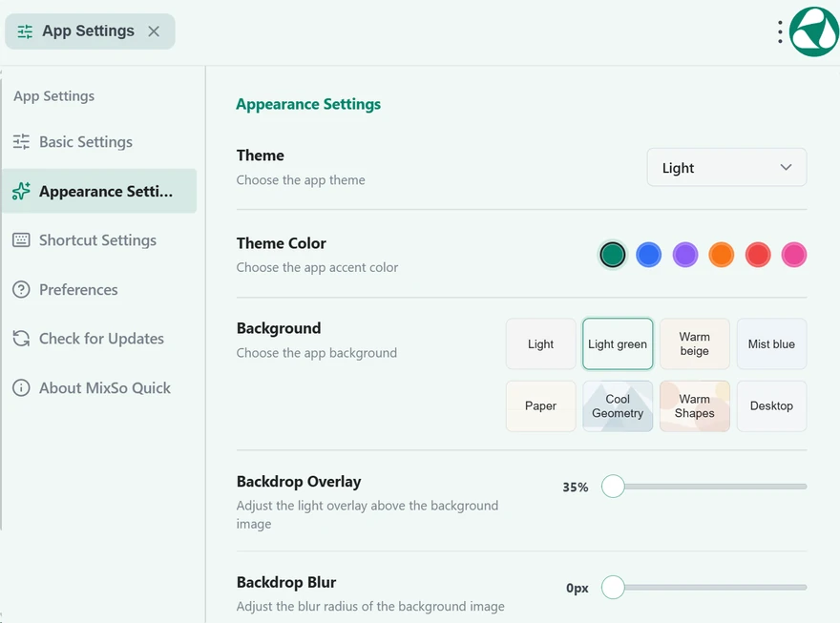Viewport: 840px width, 623px height.
Task: Select the purple theme color swatch
Action: coord(685,255)
